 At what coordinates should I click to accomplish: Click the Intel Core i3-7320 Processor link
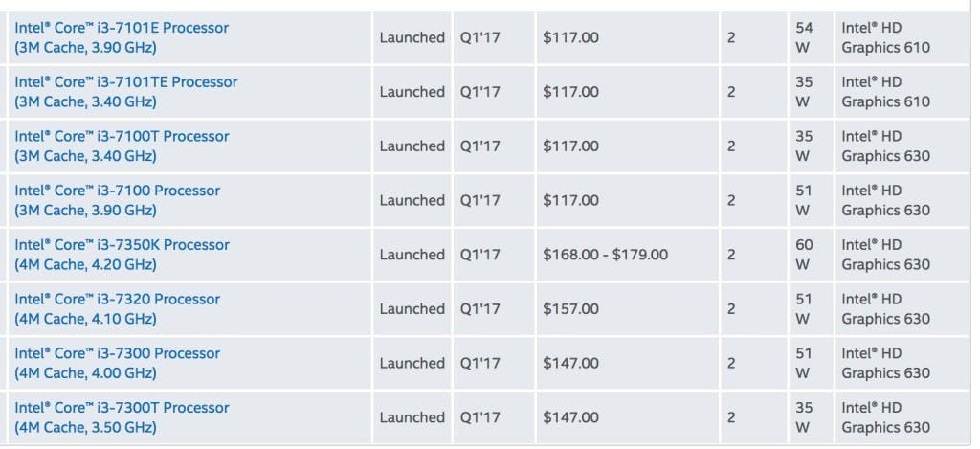pyautogui.click(x=117, y=300)
